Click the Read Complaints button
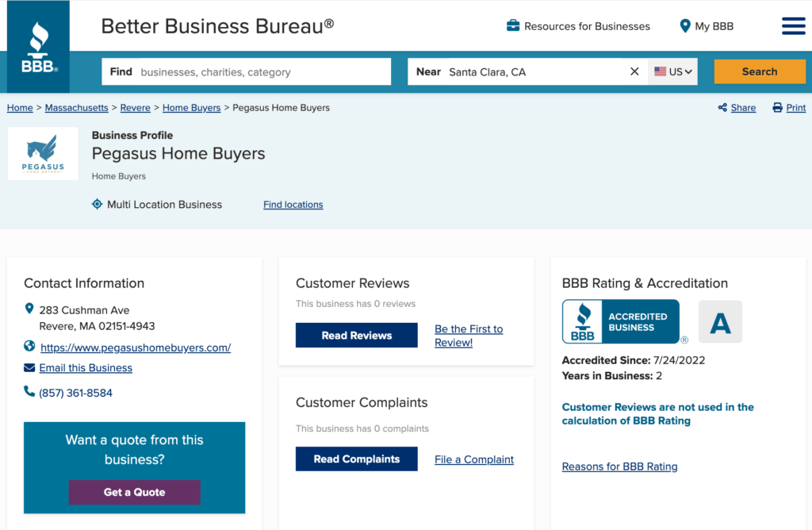Viewport: 812px width, 530px height. 357,459
